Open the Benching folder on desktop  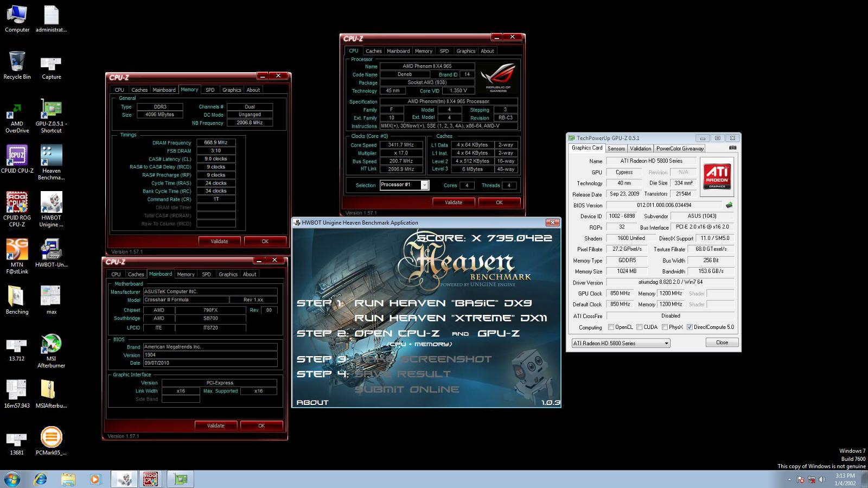click(17, 300)
